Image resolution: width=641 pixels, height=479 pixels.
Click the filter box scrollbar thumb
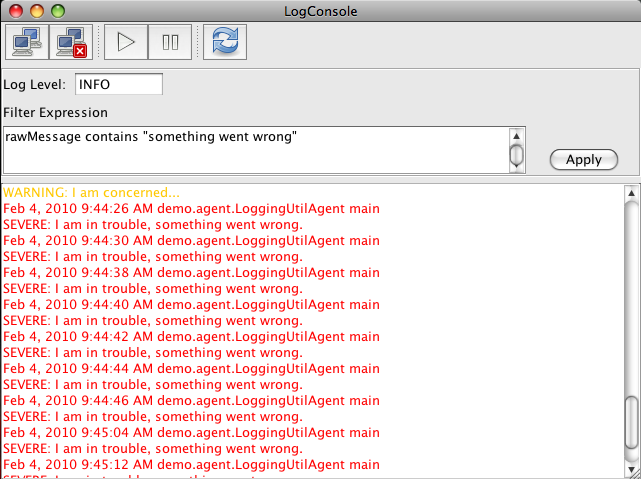[x=517, y=155]
